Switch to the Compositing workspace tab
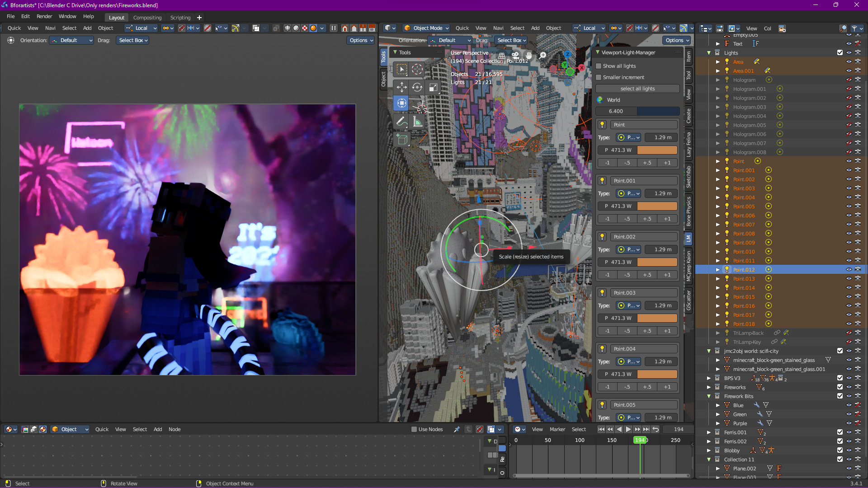This screenshot has height=488, width=868. 147,18
